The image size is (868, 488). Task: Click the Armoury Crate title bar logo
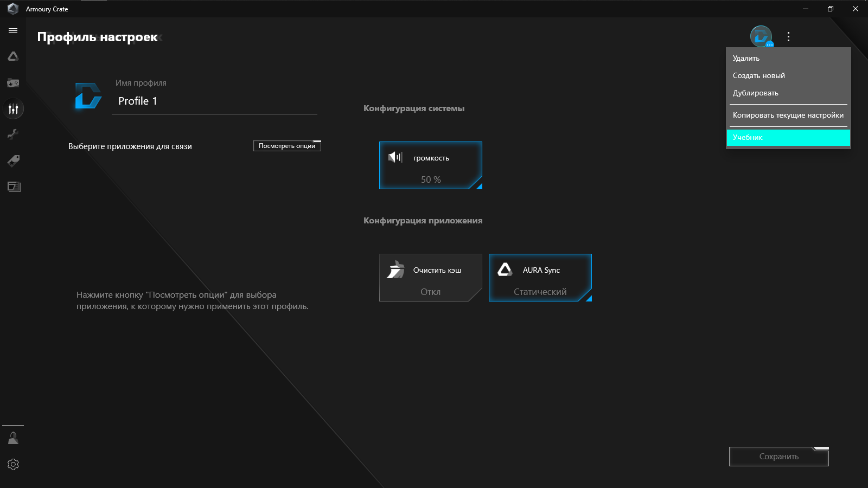point(13,9)
